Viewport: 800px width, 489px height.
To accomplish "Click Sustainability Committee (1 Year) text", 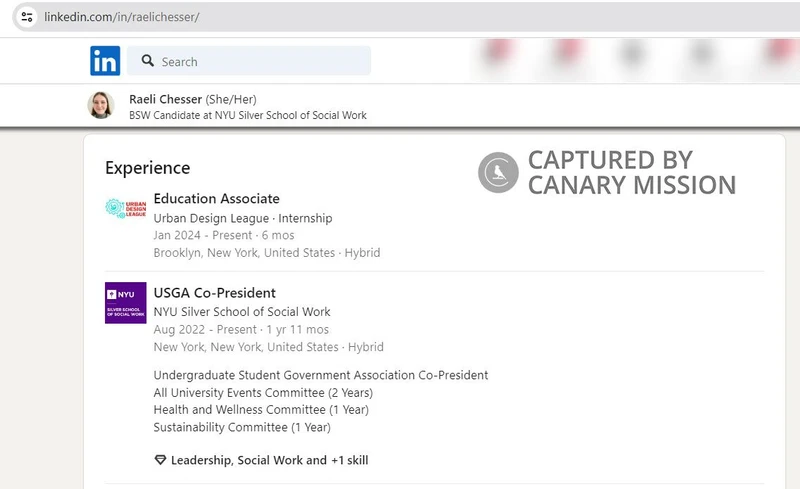I will (x=242, y=427).
